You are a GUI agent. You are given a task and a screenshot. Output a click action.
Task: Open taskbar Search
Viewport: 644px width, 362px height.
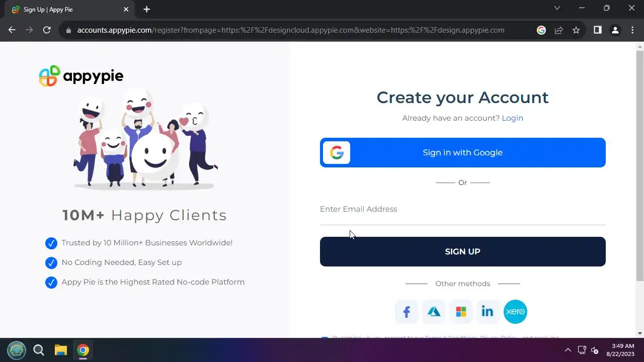[x=39, y=350]
